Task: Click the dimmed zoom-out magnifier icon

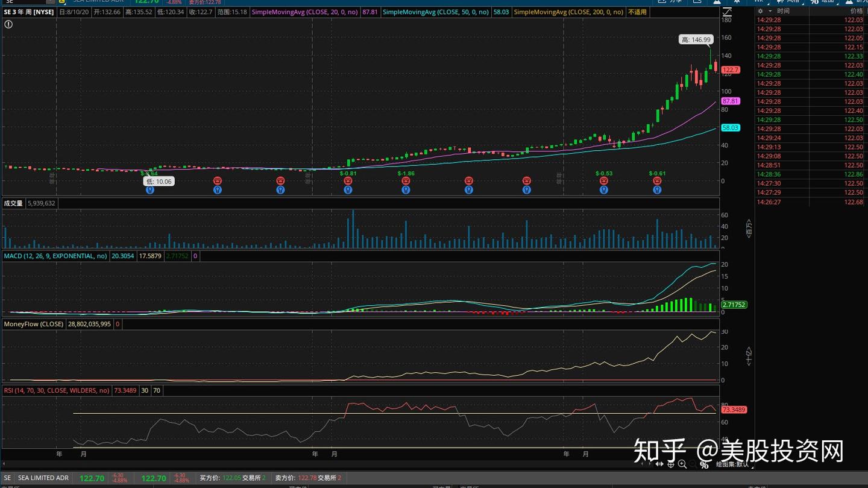Action: [693, 465]
